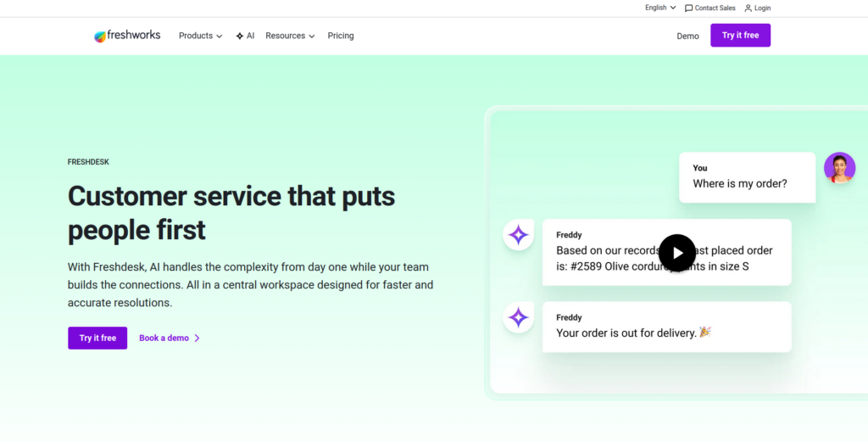This screenshot has height=442, width=868.
Task: Open the English language selector
Action: [x=660, y=8]
